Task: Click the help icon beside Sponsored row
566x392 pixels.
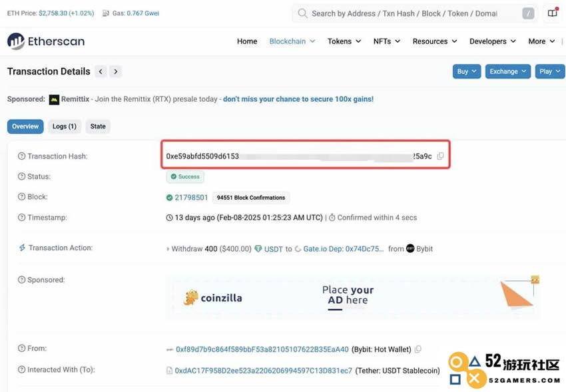Action: point(22,280)
